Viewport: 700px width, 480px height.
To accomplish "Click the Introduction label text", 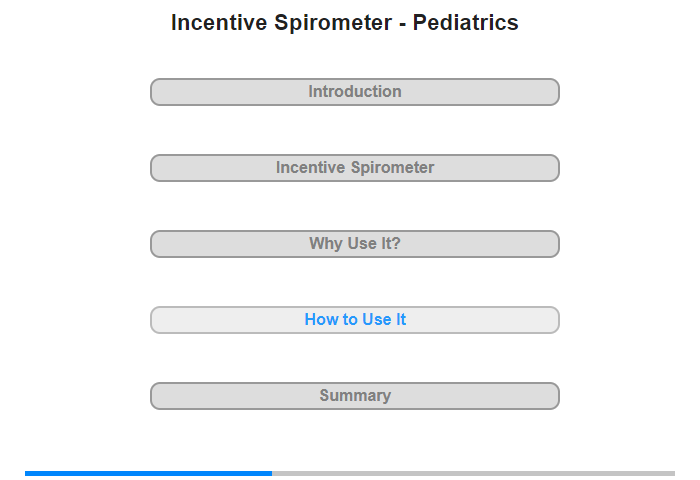I will (x=355, y=92).
